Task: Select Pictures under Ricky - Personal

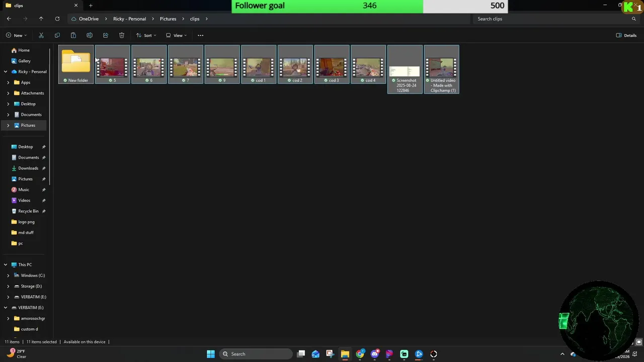Action: tap(28, 125)
